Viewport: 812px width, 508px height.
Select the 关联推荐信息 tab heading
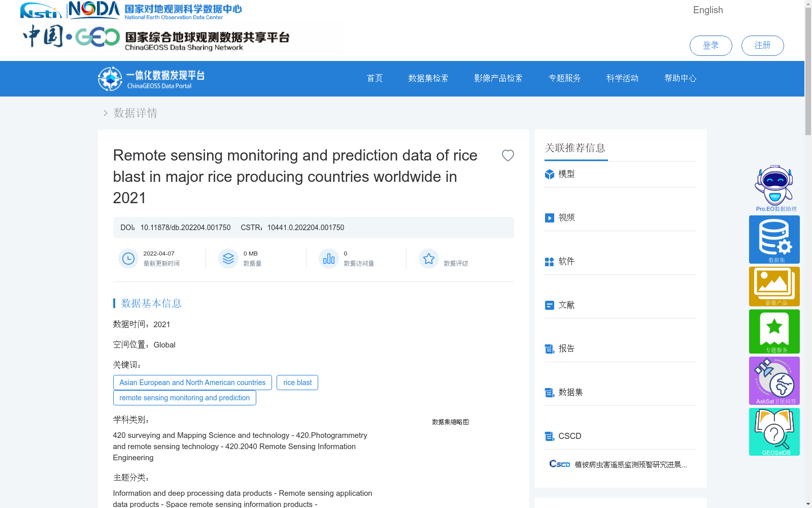point(575,148)
